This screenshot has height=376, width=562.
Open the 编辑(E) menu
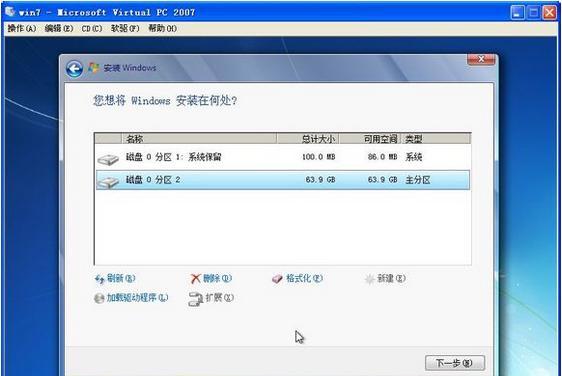click(59, 28)
